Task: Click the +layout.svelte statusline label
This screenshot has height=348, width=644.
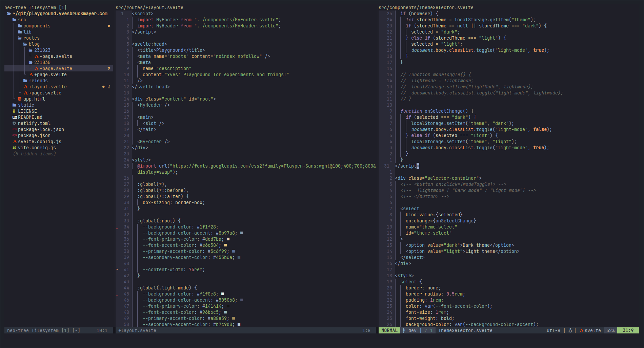Action: click(137, 331)
